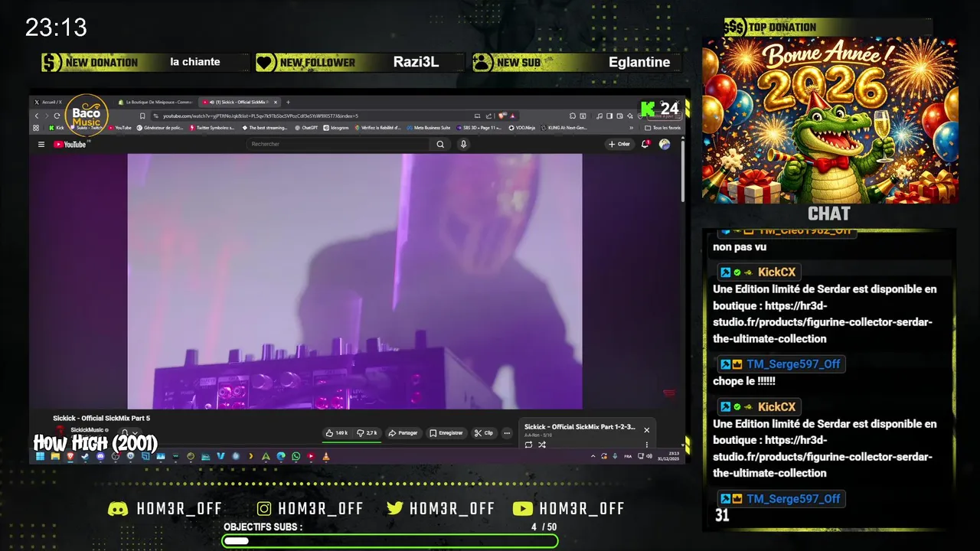Open more actions menu beside Clip

[506, 433]
